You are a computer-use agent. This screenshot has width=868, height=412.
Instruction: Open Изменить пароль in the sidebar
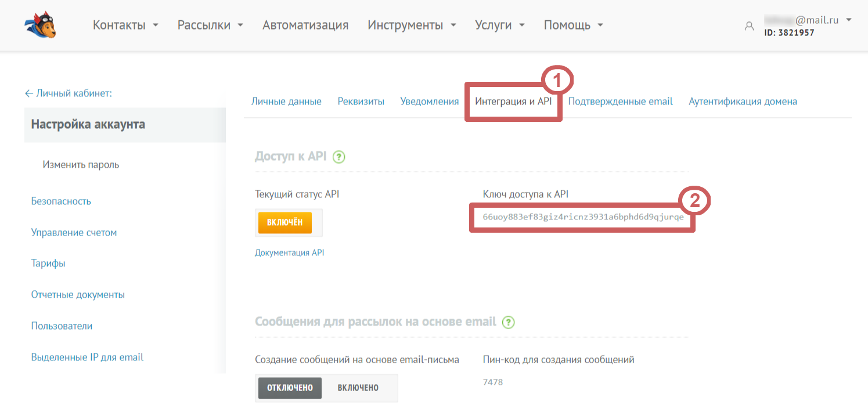pos(81,165)
